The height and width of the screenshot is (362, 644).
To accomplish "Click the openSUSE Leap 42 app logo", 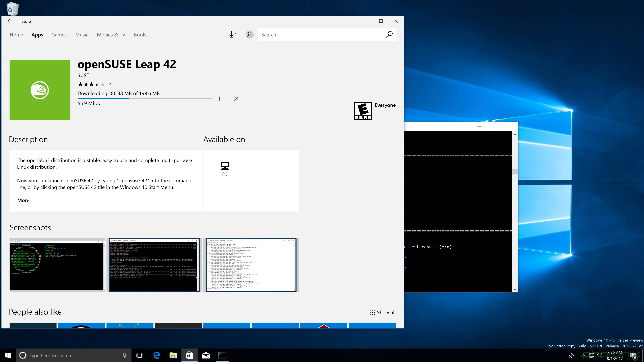I will click(40, 90).
